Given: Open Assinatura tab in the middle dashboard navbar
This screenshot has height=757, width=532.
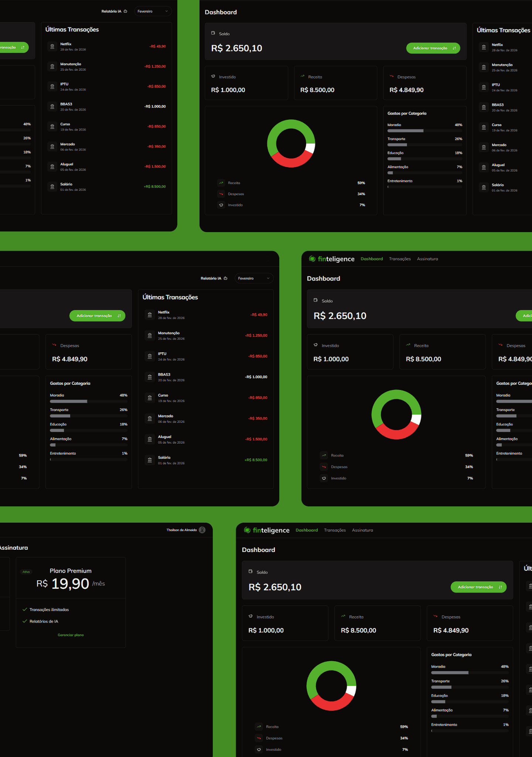Looking at the screenshot, I should pyautogui.click(x=427, y=259).
